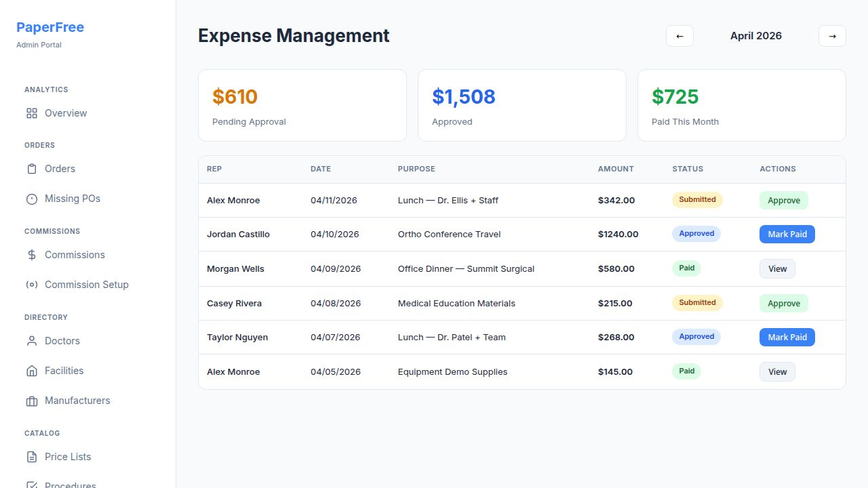Click the Commission Setup target icon
The height and width of the screenshot is (488, 868).
point(32,285)
